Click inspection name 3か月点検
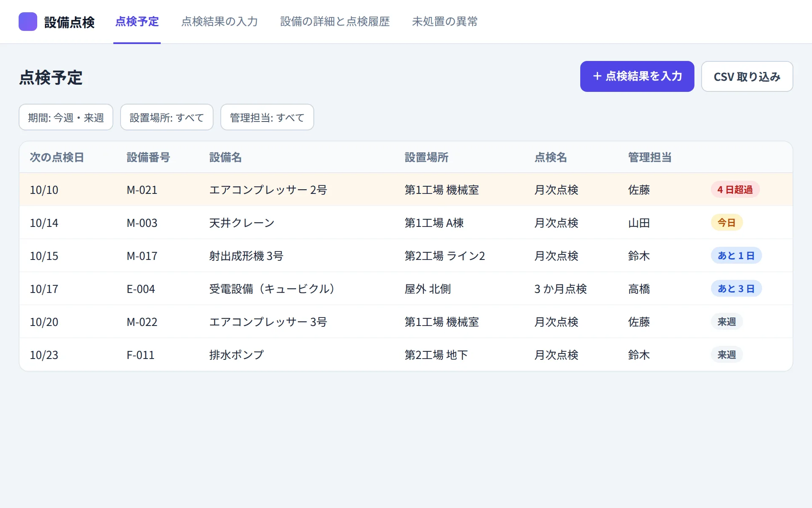The image size is (812, 508). [561, 289]
